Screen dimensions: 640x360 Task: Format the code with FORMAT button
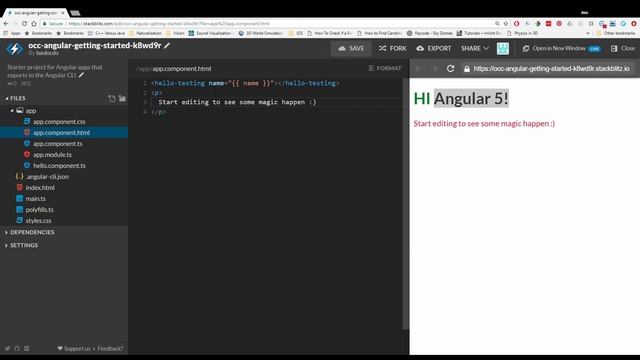pos(385,68)
